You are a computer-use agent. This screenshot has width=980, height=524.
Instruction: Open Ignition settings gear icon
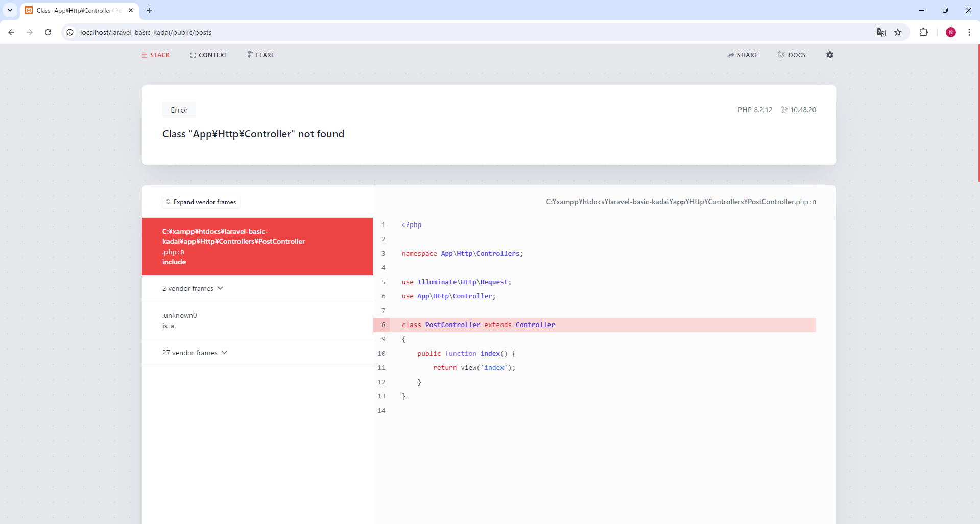pyautogui.click(x=829, y=55)
